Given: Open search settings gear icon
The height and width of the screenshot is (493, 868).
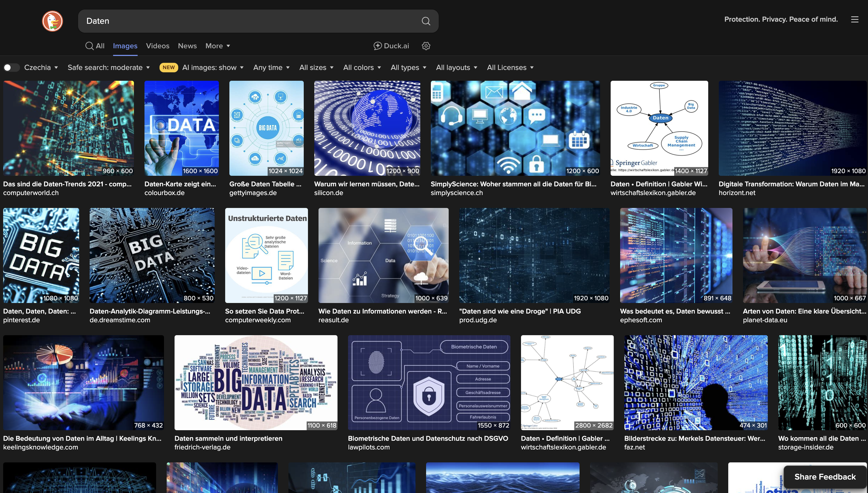Looking at the screenshot, I should [x=426, y=46].
